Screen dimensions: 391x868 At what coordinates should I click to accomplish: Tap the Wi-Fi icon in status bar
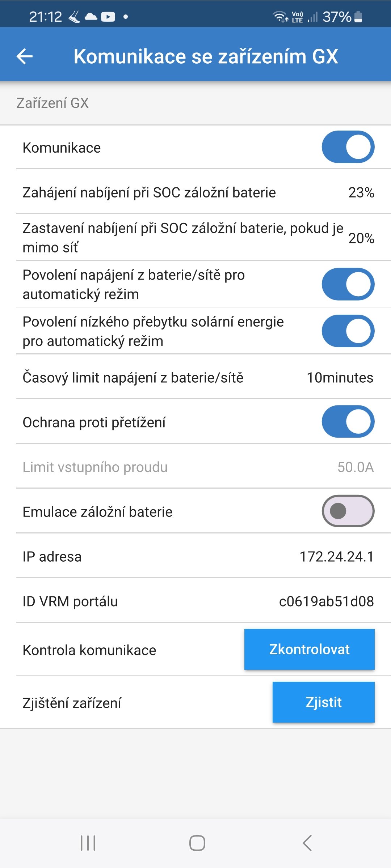coord(280,17)
